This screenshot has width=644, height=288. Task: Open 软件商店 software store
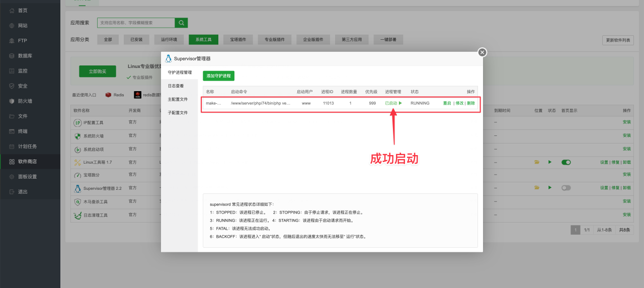pos(27,161)
